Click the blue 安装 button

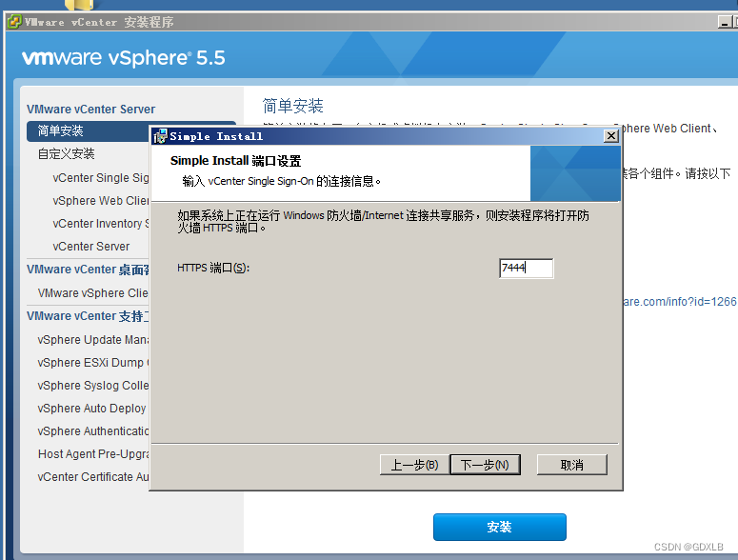click(499, 527)
